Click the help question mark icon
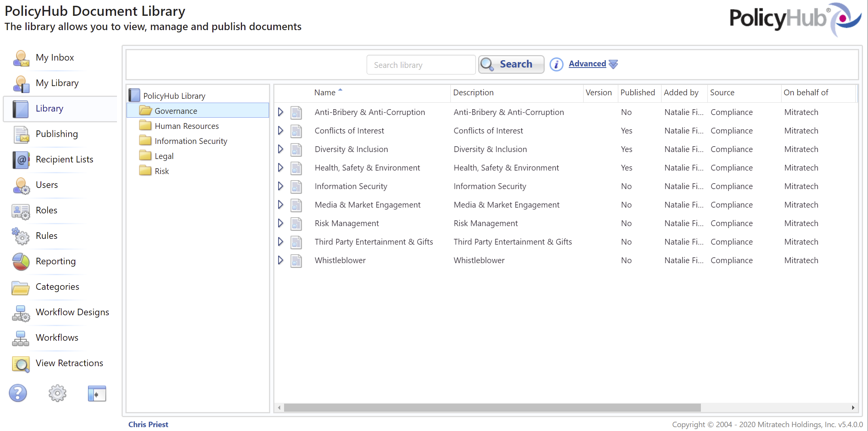The image size is (868, 431). click(x=18, y=393)
